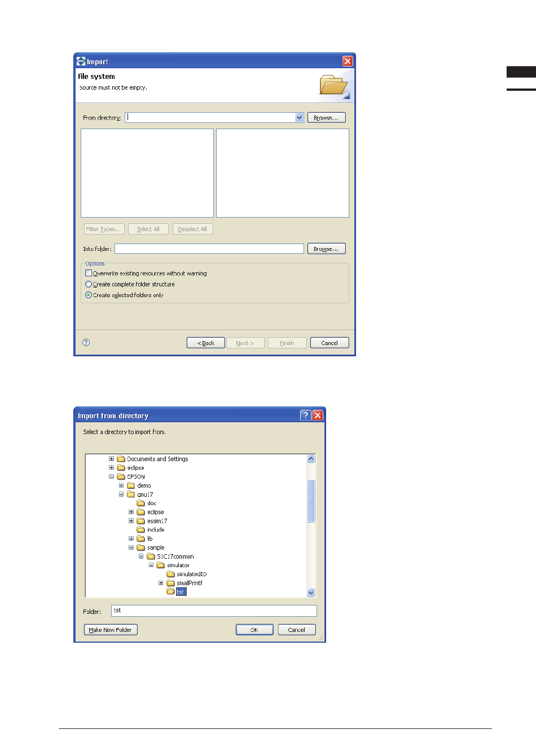The width and height of the screenshot is (536, 756).
Task: Click the smallPrintf folder icon
Action: [x=170, y=583]
